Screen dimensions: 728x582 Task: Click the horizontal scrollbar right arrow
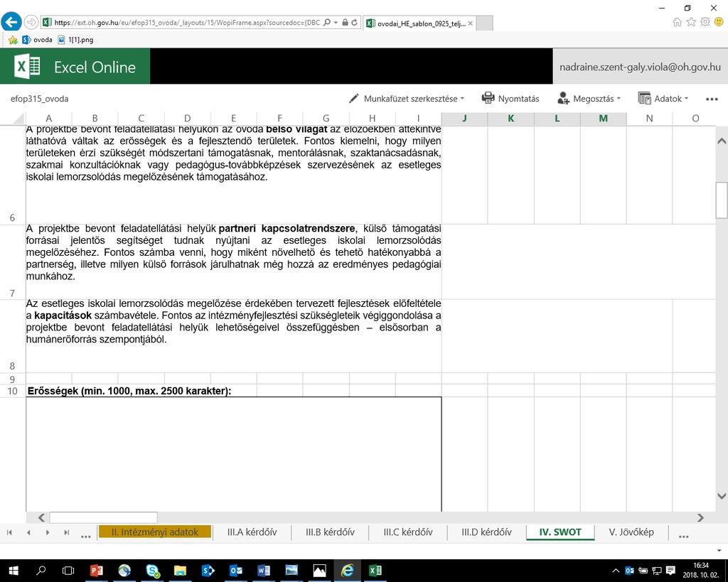click(700, 517)
